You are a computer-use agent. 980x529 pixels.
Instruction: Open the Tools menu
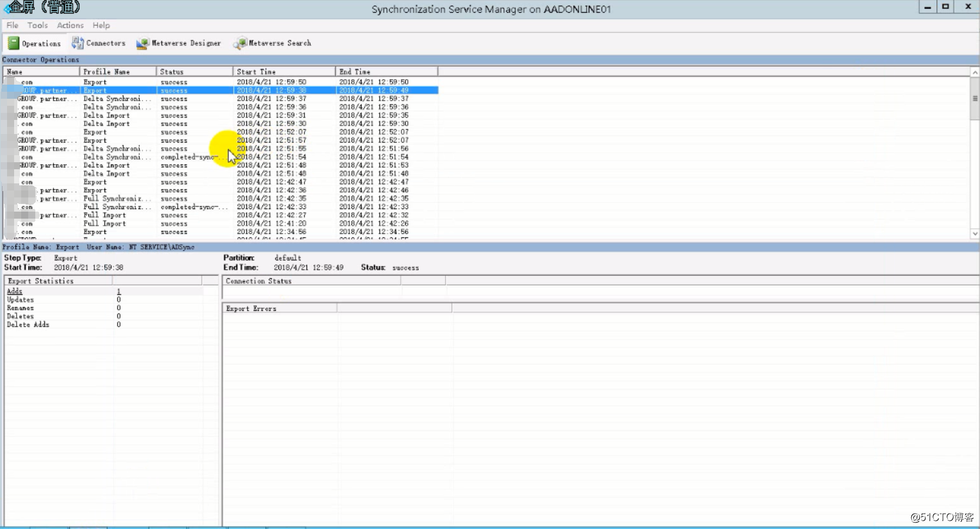[x=37, y=25]
